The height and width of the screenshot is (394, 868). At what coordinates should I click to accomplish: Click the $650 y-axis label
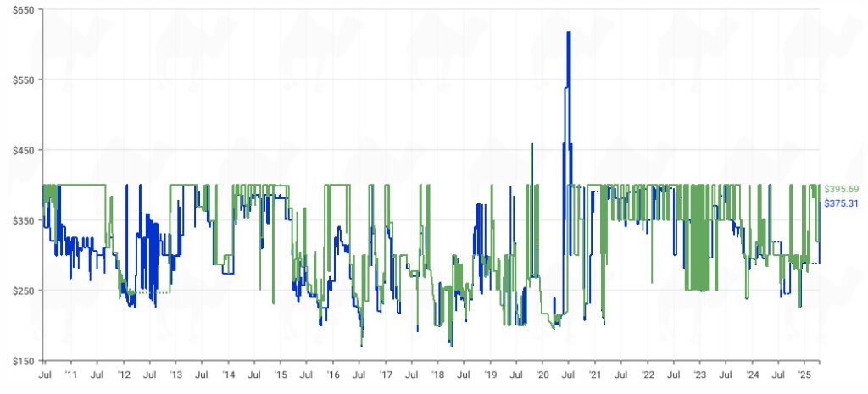coord(23,9)
